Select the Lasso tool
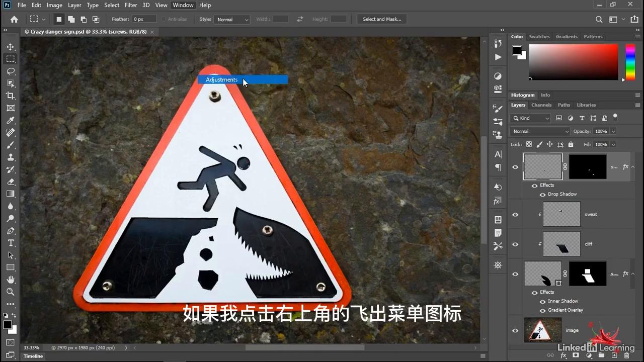This screenshot has width=644, height=362. [x=11, y=71]
